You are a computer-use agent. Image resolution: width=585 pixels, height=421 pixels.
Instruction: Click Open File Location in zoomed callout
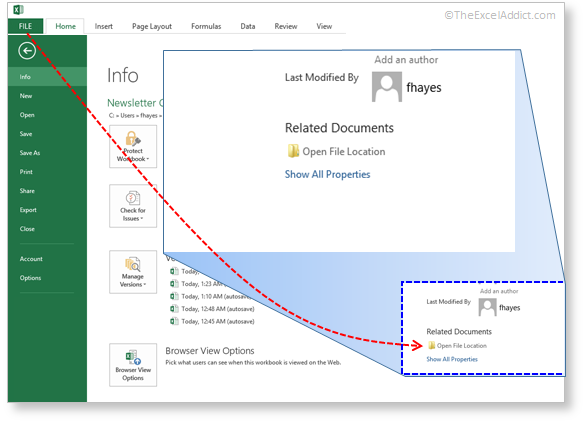[344, 152]
